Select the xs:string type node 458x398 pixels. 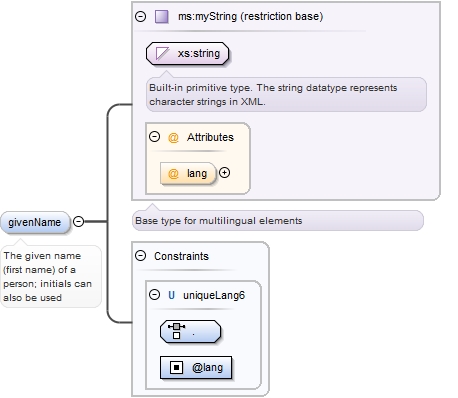tap(187, 53)
